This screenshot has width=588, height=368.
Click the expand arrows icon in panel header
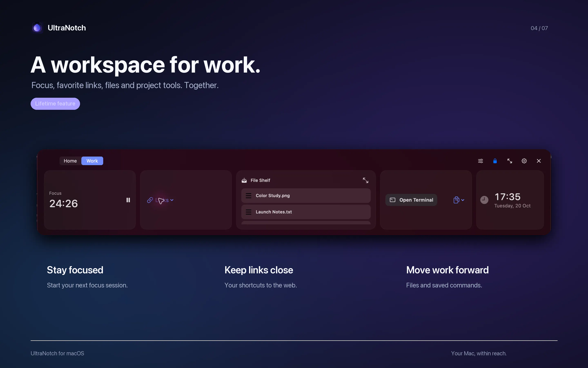[x=510, y=161]
